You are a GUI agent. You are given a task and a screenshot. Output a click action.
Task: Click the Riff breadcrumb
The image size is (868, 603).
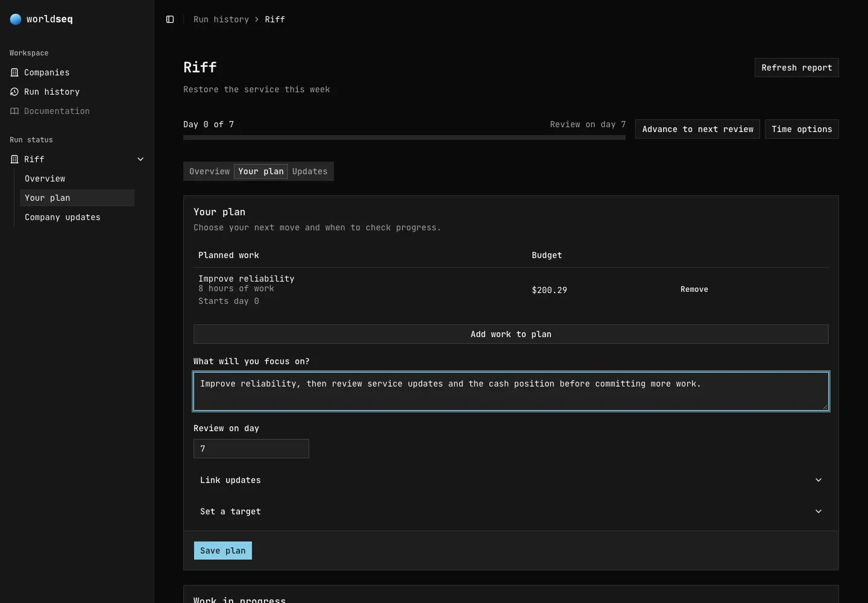tap(275, 19)
